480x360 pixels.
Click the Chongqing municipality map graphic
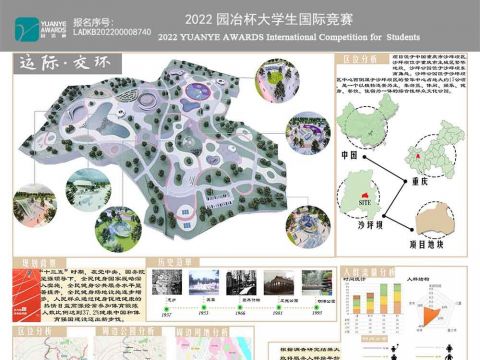(435, 149)
